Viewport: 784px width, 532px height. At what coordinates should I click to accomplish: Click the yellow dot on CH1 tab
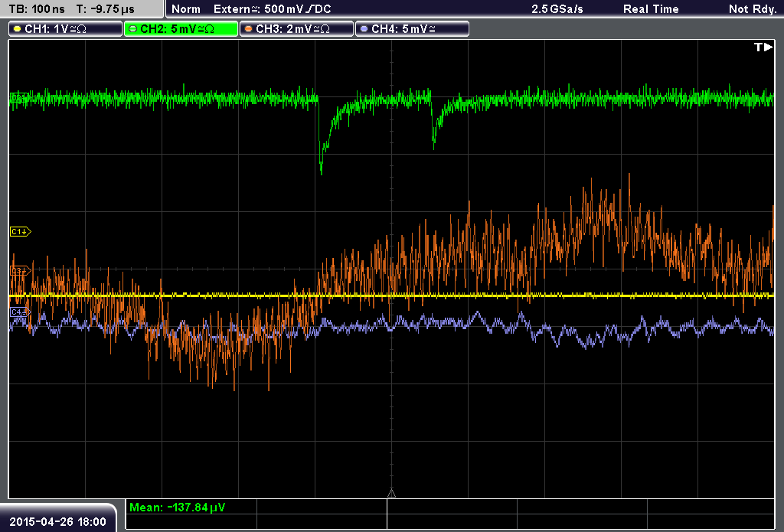[18, 29]
